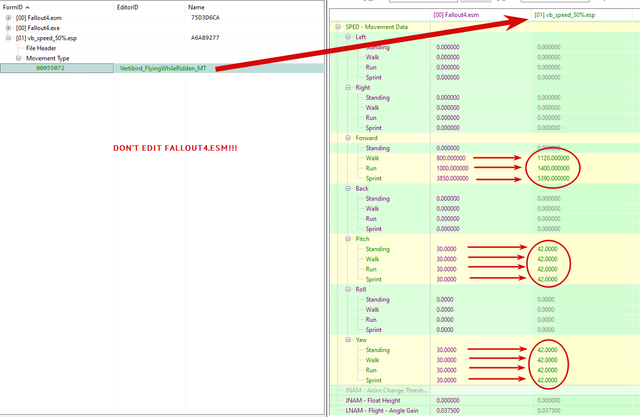Expand the [00] Fallout4.esm plugin node
The width and height of the screenshot is (640, 417).
tap(8, 18)
